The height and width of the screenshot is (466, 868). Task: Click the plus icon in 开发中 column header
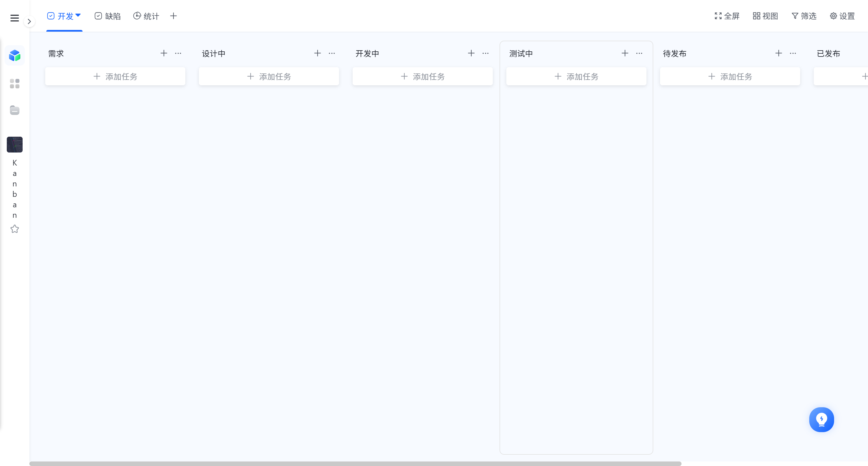click(x=471, y=53)
